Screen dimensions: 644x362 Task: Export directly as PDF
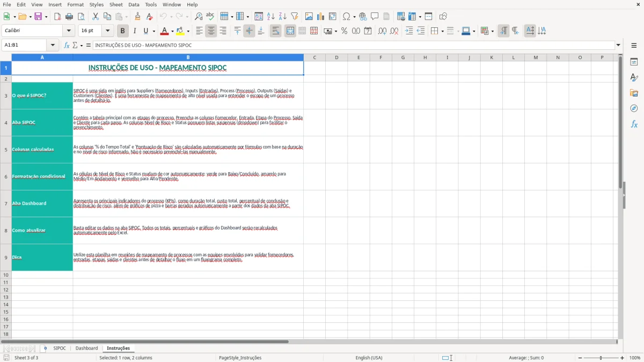pyautogui.click(x=57, y=17)
